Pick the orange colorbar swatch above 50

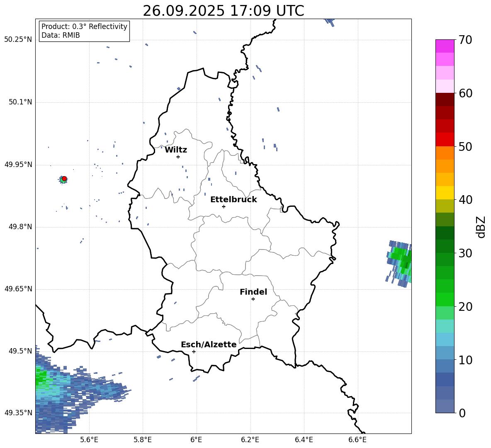pos(445,153)
